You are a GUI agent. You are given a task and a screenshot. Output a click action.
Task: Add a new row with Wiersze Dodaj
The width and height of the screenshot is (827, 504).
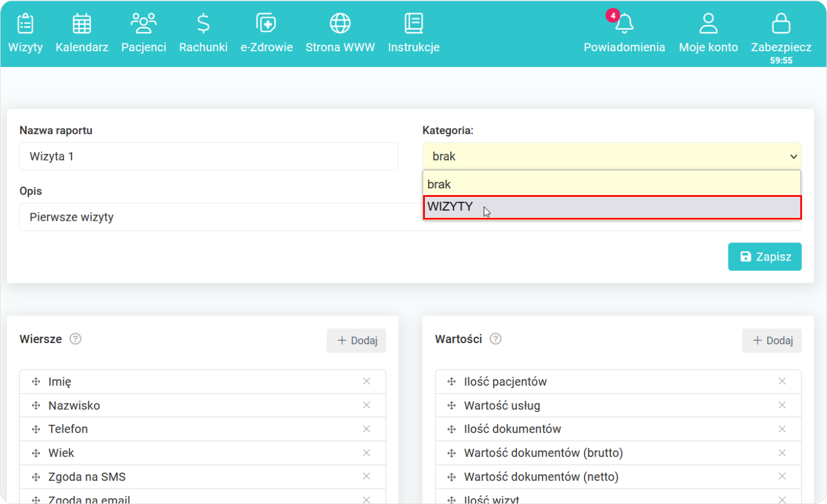tap(357, 340)
